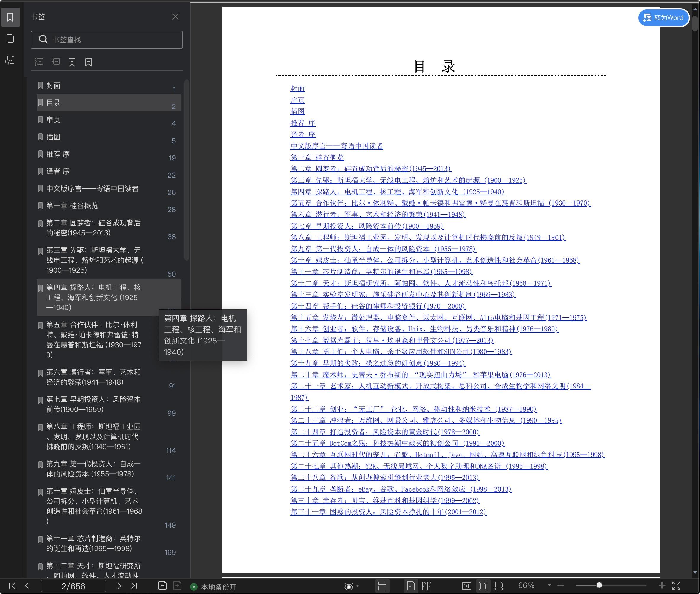This screenshot has height=594, width=700.
Task: Select the 插图 bookmark
Action: pos(108,137)
